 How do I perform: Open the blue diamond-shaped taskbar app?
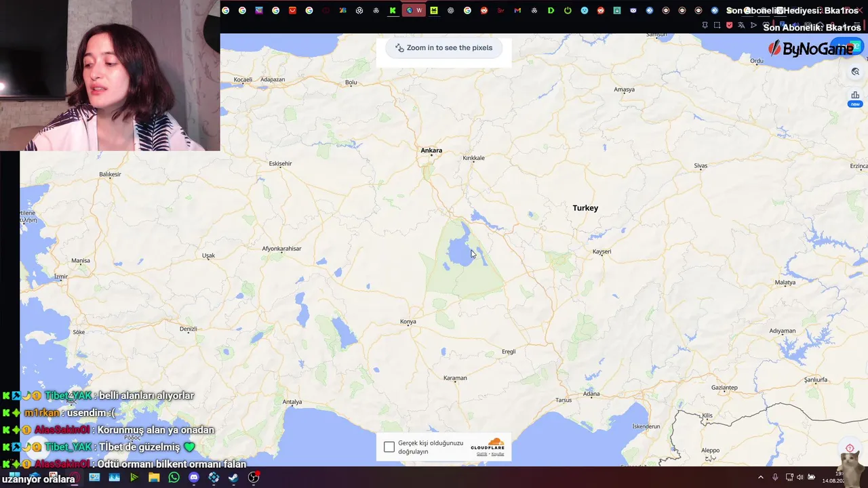214,477
